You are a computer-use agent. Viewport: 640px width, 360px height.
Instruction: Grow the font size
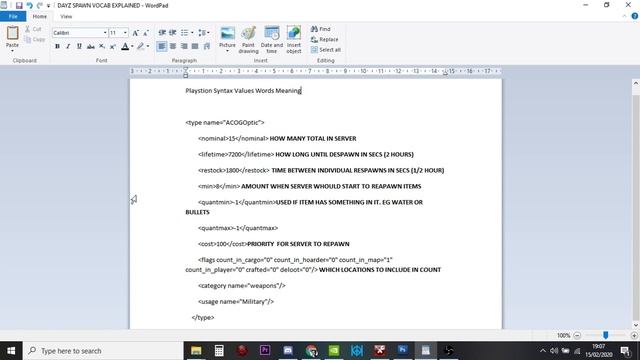click(136, 33)
